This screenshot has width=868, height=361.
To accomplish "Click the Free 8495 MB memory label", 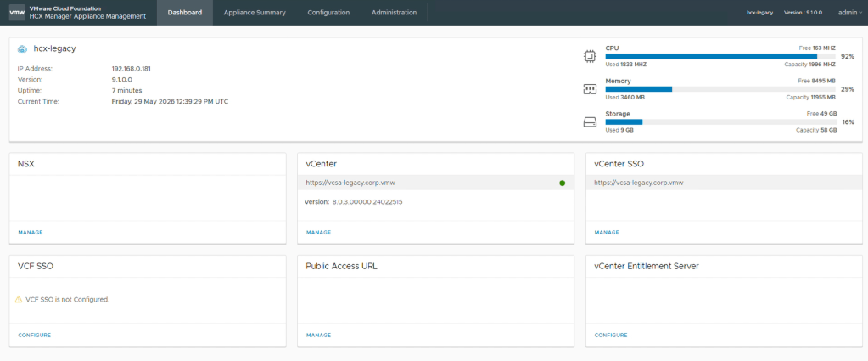I will click(x=818, y=81).
